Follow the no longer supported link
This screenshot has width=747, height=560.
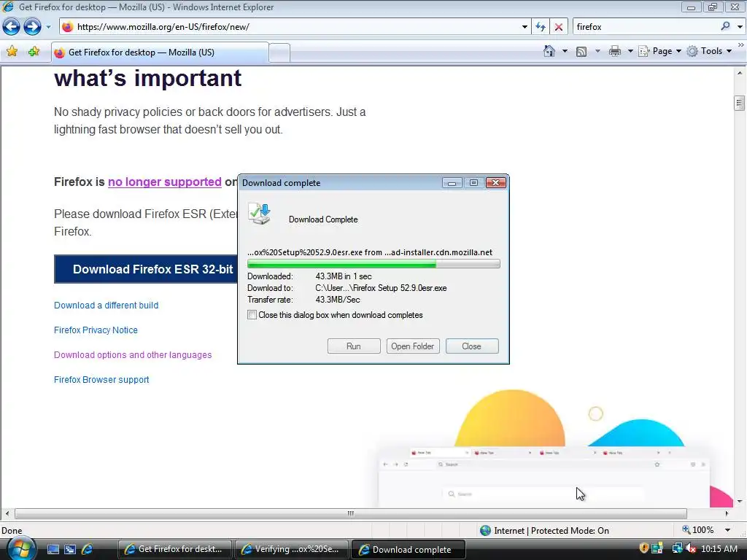(164, 182)
